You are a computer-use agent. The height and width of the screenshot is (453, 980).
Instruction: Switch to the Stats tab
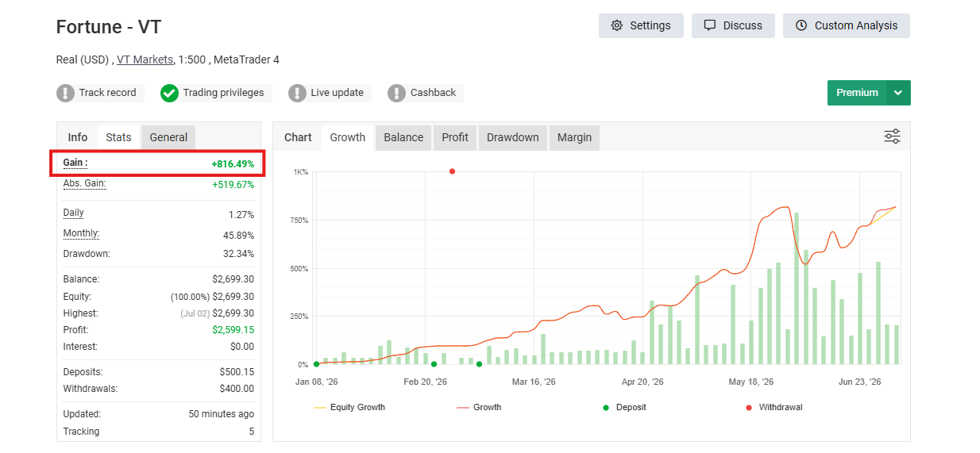[118, 137]
